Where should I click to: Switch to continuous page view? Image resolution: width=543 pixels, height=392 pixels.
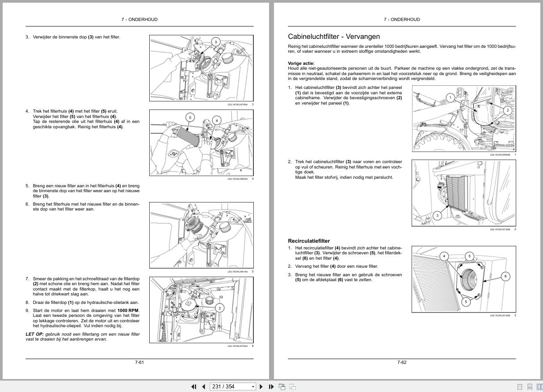tap(530, 387)
